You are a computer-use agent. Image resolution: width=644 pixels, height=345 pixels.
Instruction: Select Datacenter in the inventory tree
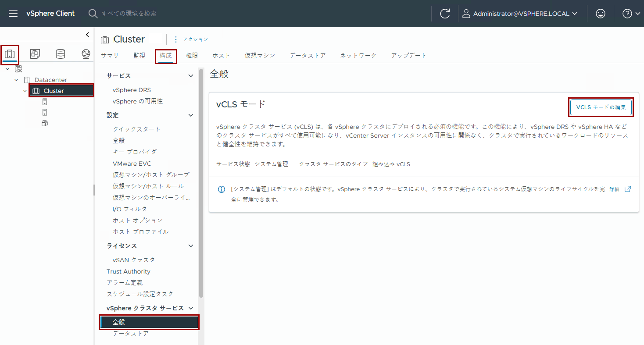point(51,80)
